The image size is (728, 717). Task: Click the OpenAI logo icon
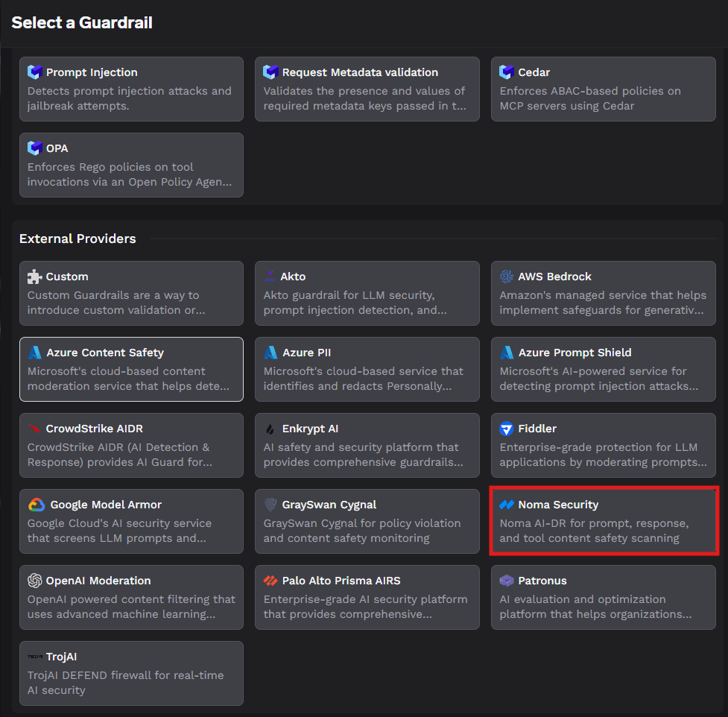(35, 581)
